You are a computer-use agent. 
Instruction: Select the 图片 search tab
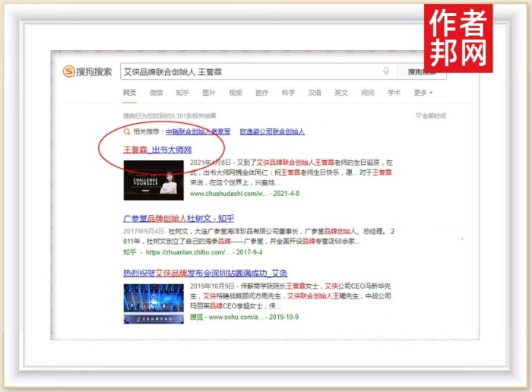click(208, 93)
